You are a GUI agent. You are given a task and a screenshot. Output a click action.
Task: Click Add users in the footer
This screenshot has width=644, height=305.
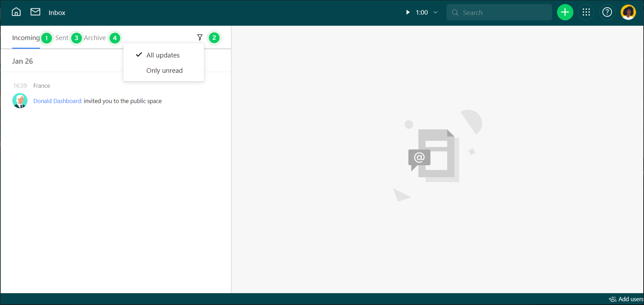626,299
